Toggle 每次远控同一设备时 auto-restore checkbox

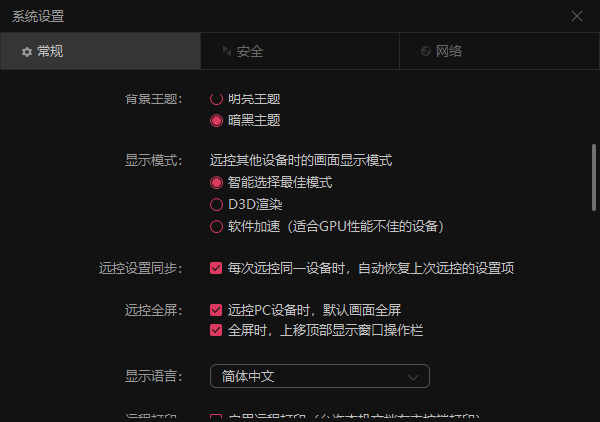(x=216, y=268)
